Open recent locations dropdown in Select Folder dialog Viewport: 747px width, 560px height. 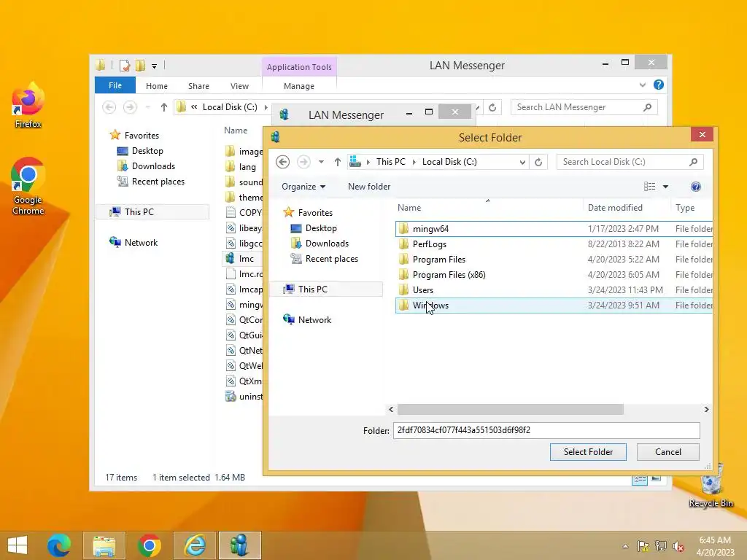[321, 162]
